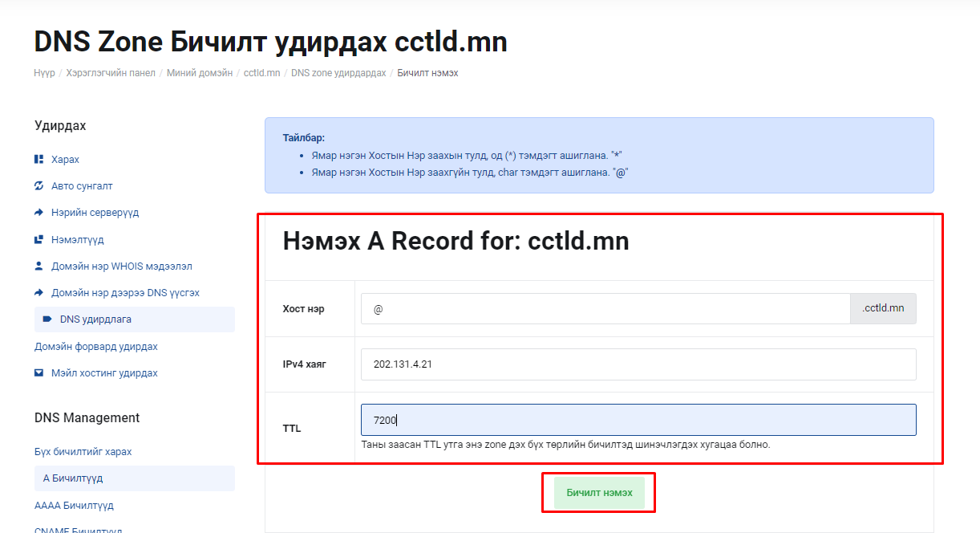Click the Хост нэр field label
This screenshot has width=980, height=533.
pos(304,309)
